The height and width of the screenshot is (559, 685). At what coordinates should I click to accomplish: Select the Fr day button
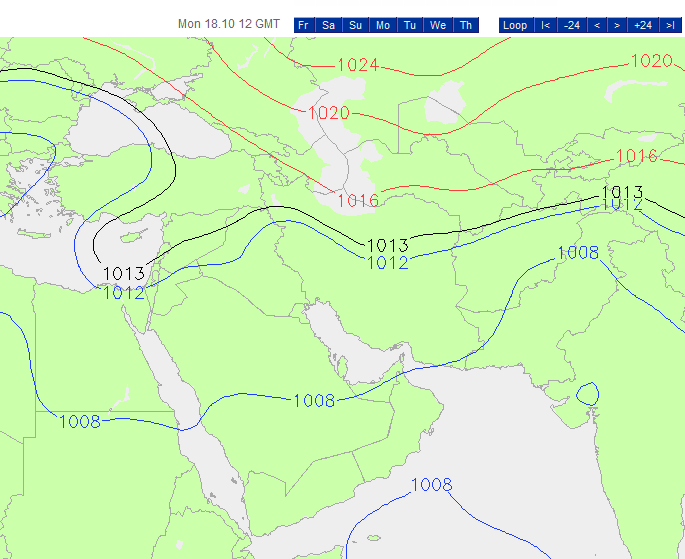tap(304, 25)
